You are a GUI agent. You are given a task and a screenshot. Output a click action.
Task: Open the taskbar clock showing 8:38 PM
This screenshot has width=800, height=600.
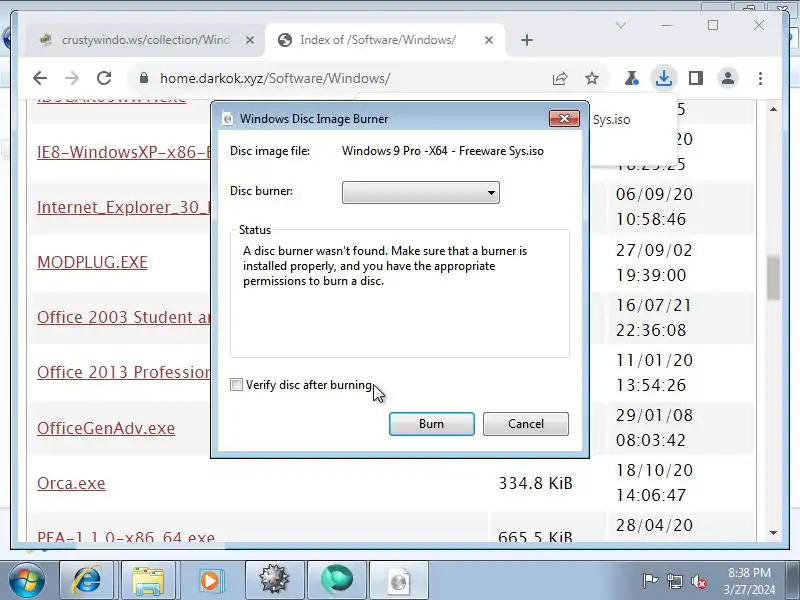pos(749,581)
